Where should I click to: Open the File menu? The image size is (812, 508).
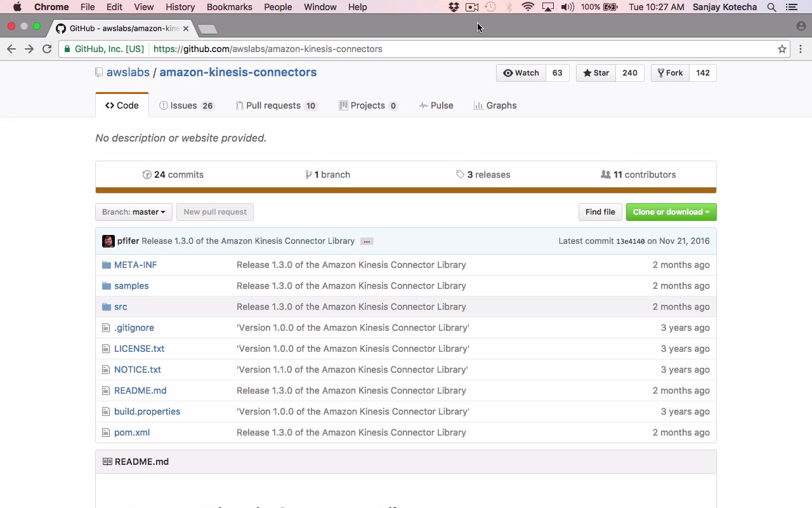click(88, 7)
